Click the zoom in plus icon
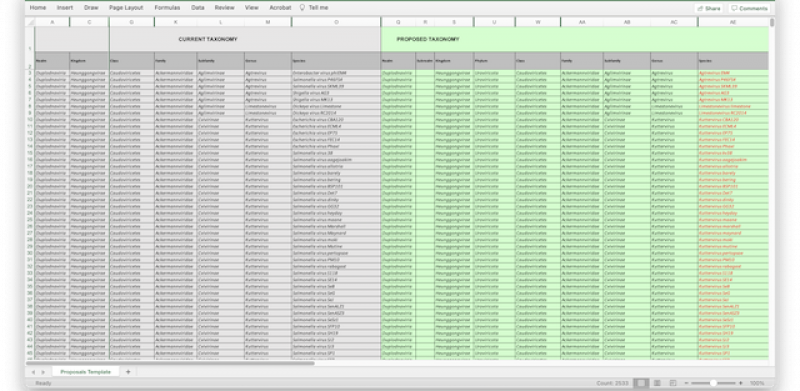This screenshot has height=391, width=800. coord(740,383)
